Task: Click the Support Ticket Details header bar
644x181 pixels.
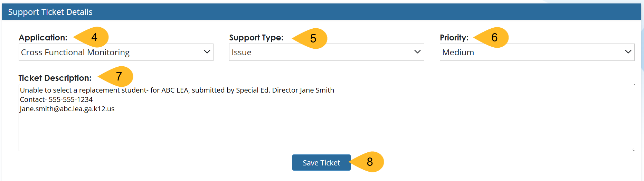Action: (x=321, y=12)
